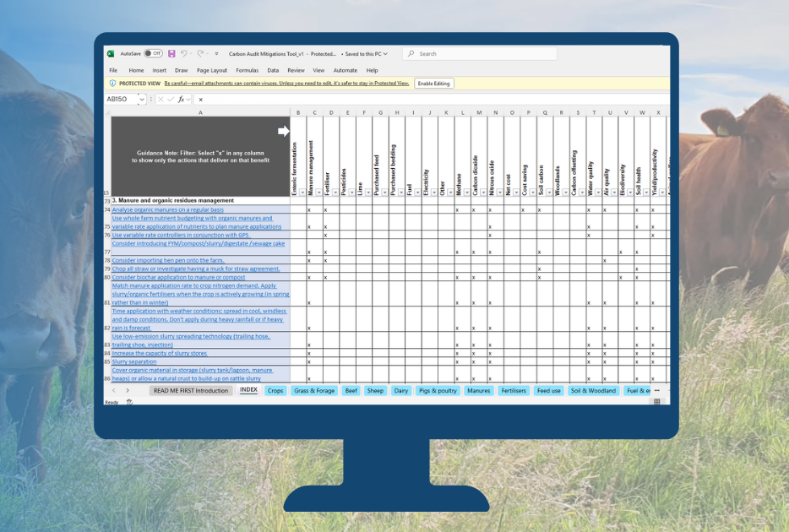This screenshot has height=532, width=789.
Task: Open the Fertiliser column filter dropdown
Action: pyautogui.click(x=335, y=193)
